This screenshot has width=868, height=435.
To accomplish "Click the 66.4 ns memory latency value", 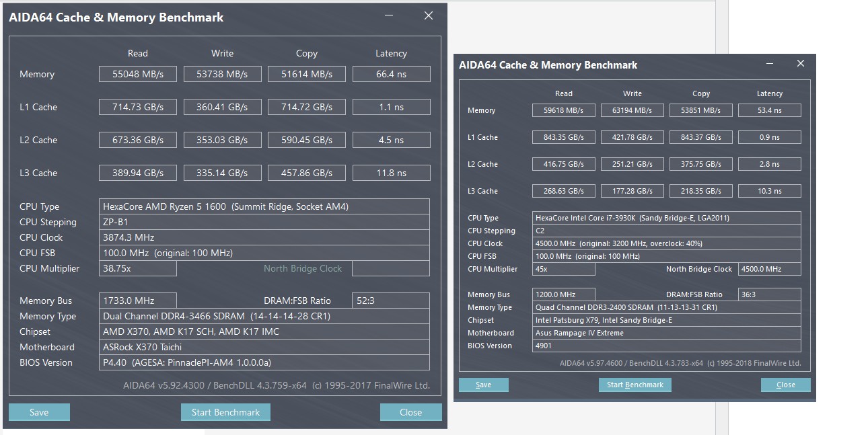I will coord(391,74).
